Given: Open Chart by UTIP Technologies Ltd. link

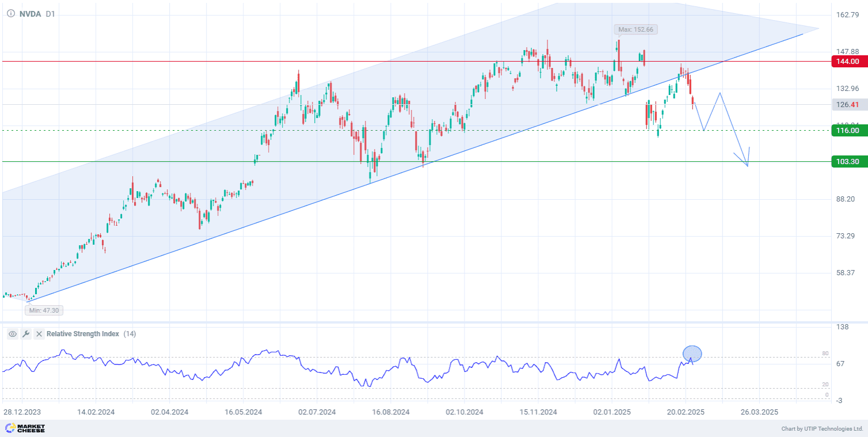Looking at the screenshot, I should tap(822, 429).
